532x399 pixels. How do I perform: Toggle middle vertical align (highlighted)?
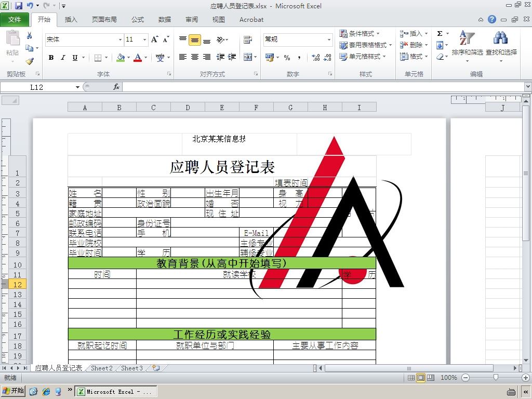click(195, 39)
